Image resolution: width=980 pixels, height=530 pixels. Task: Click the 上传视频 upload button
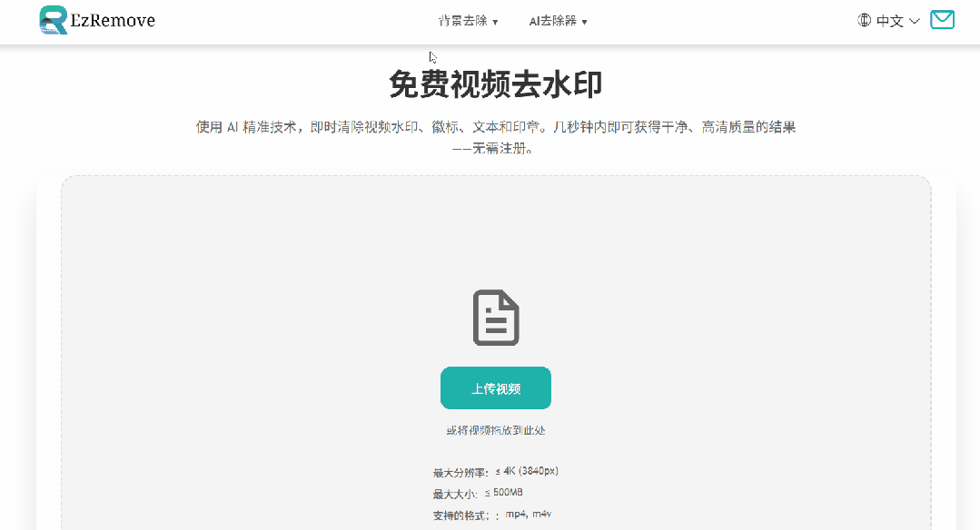pyautogui.click(x=496, y=388)
